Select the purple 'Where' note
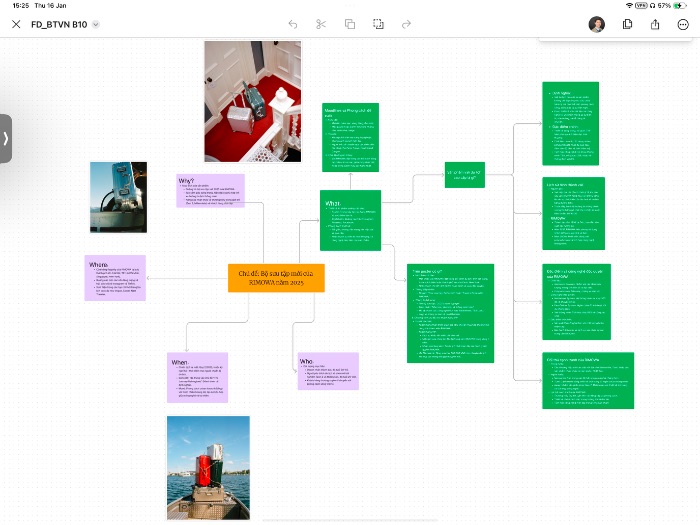 (x=115, y=278)
